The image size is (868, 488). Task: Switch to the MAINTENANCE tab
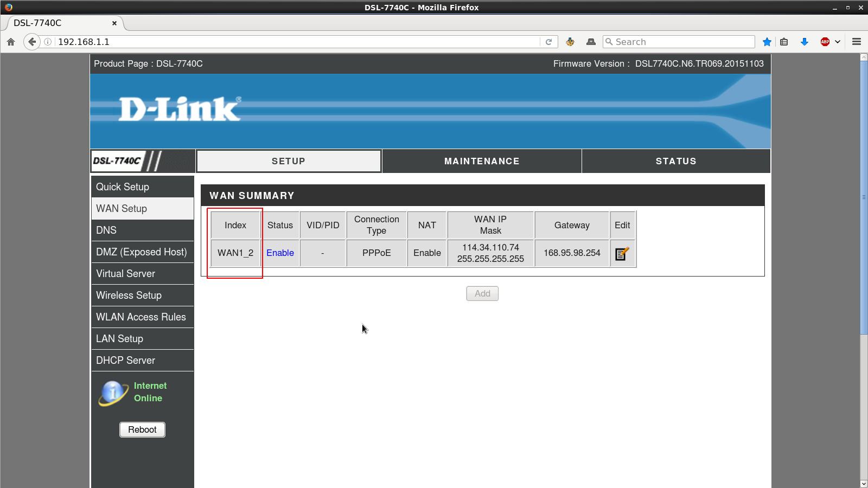[x=482, y=161]
